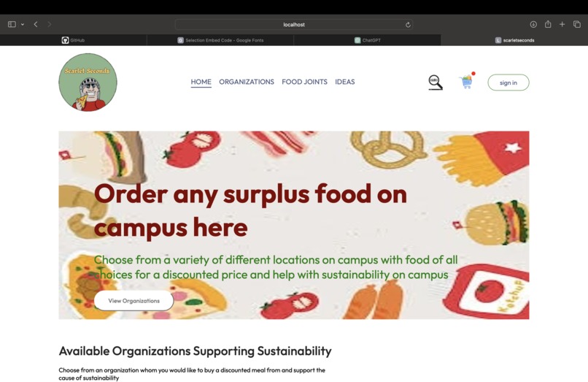Viewport: 588px width, 382px height.
Task: Click the Scarlet Seconds logo
Action: pos(88,83)
